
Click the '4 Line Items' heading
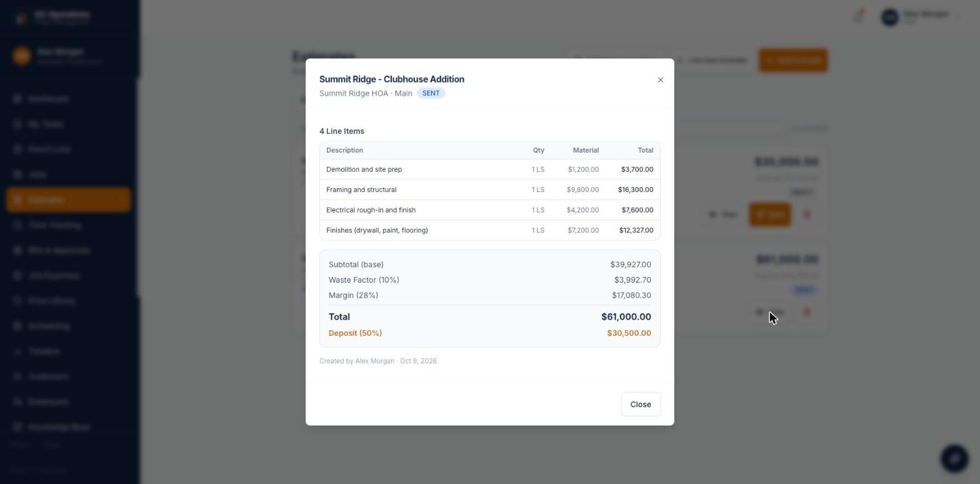point(342,131)
